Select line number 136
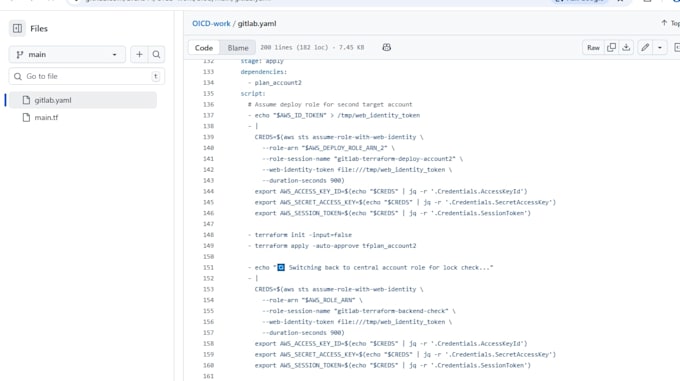 pyautogui.click(x=209, y=104)
